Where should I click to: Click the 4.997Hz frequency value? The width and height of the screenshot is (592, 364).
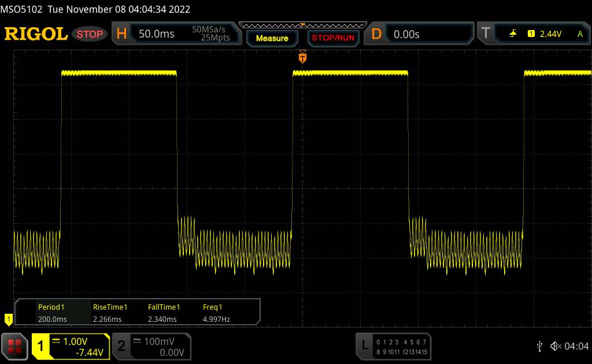point(216,319)
